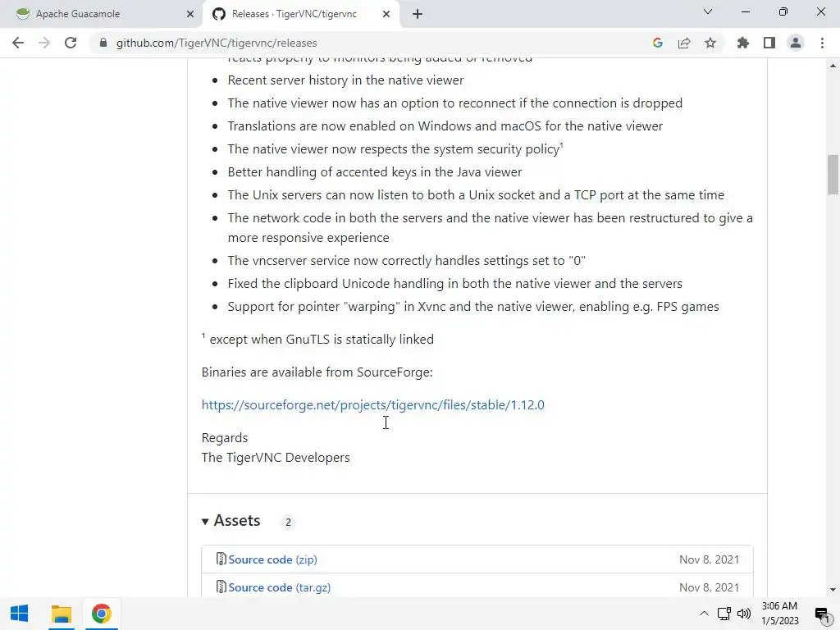This screenshot has height=630, width=840.
Task: Open File Explorer from the taskbar
Action: pos(61,614)
